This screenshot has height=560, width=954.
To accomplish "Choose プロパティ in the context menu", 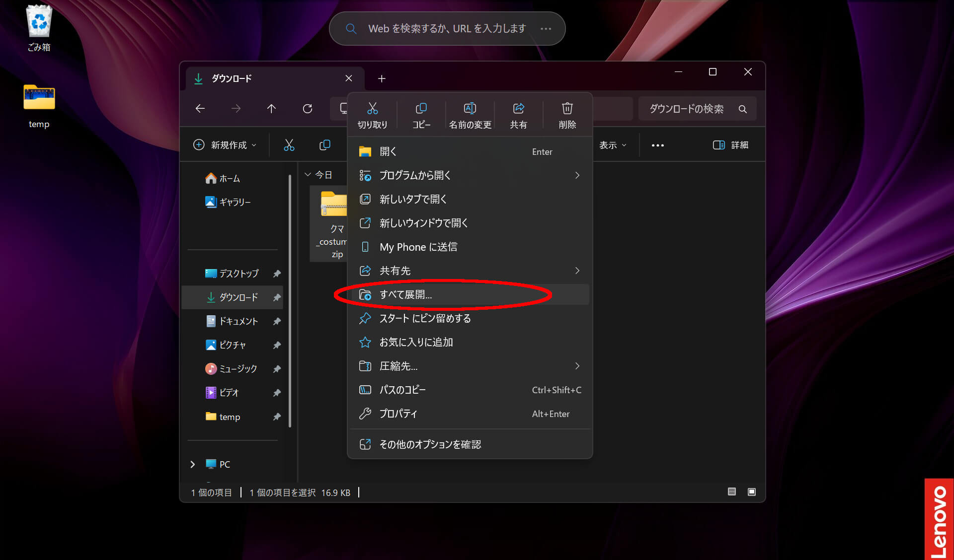I will click(398, 414).
